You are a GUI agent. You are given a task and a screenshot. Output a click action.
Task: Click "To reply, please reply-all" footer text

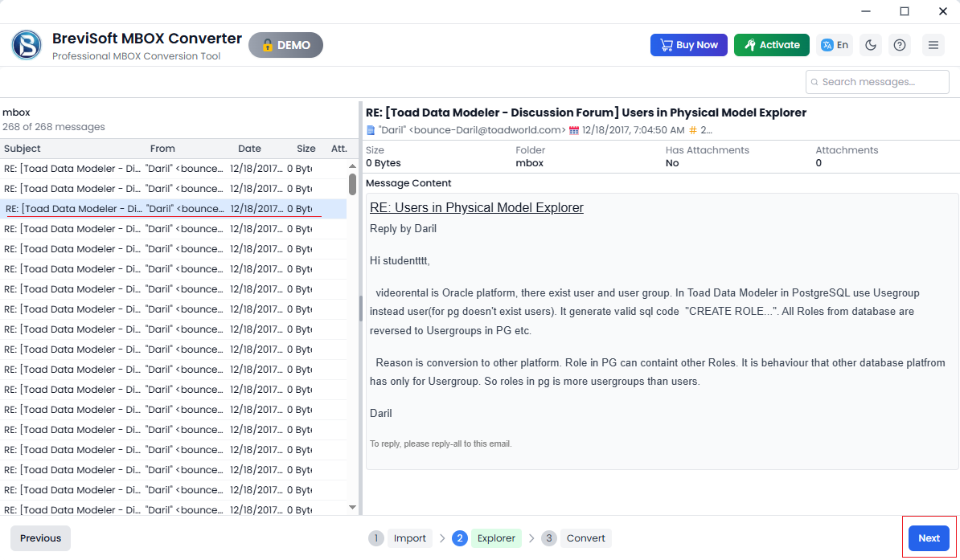[441, 444]
